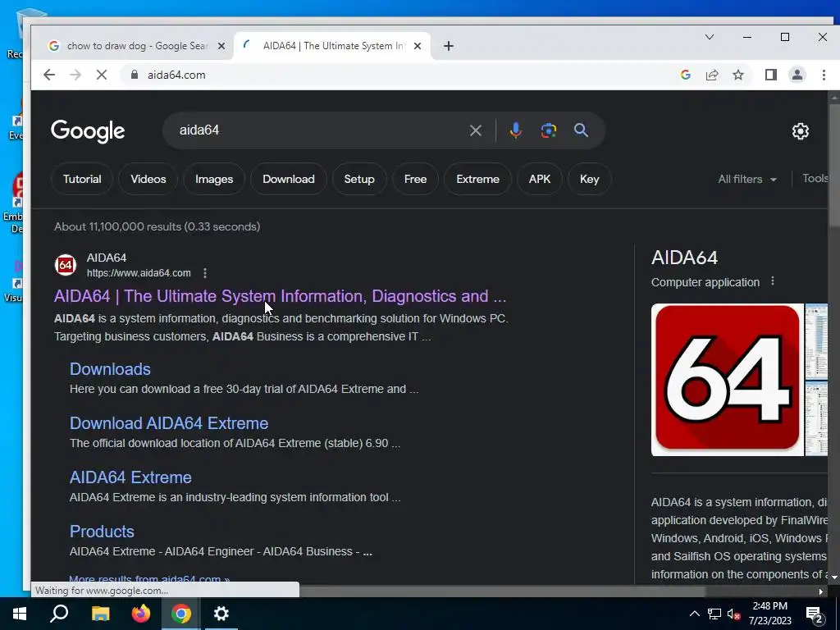Click the forward navigation arrow

click(75, 75)
